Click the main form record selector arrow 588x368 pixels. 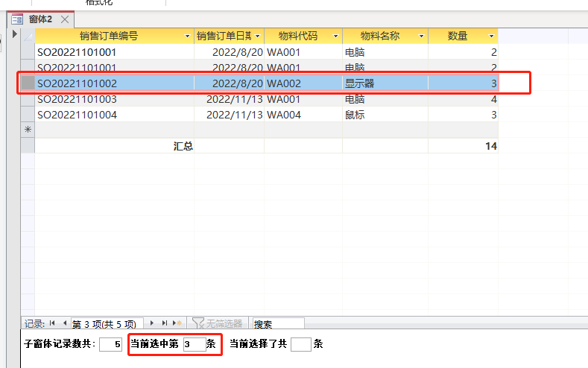click(14, 34)
